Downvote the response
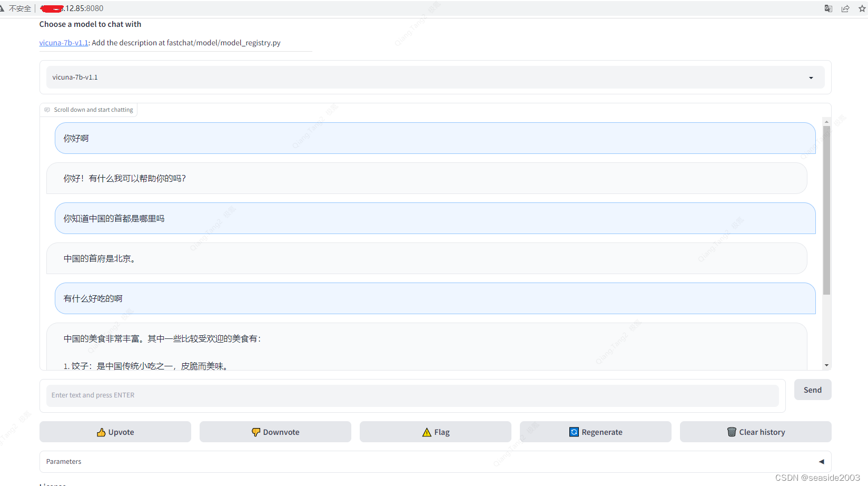Viewport: 868px width, 486px height. (x=275, y=432)
